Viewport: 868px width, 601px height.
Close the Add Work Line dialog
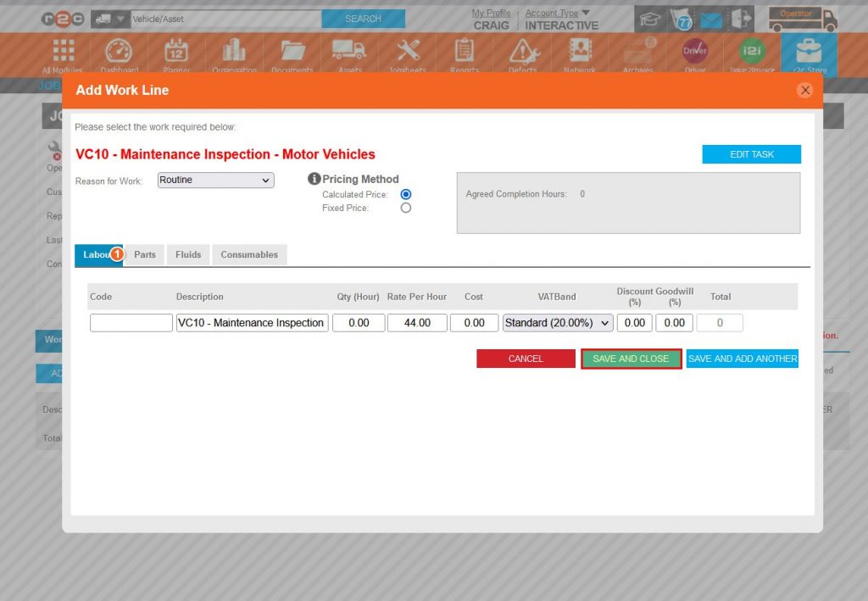(x=804, y=90)
